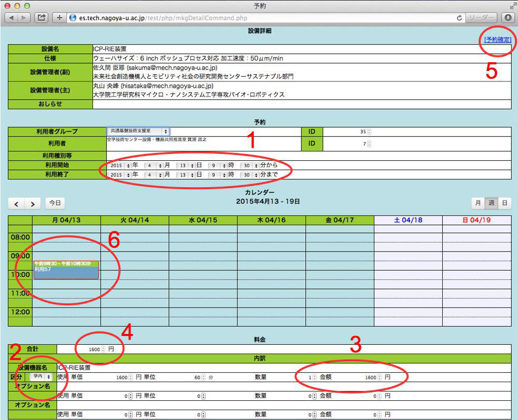Switch calendar to week view (週)
The width and height of the screenshot is (518, 420).
coord(490,204)
